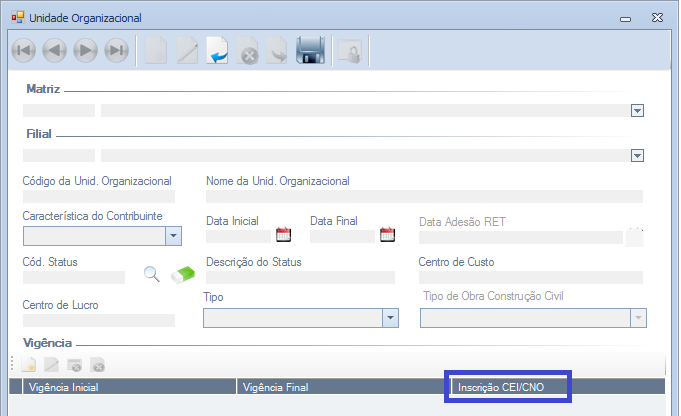
Task: Clear status with the green eraser icon
Action: coord(183,274)
